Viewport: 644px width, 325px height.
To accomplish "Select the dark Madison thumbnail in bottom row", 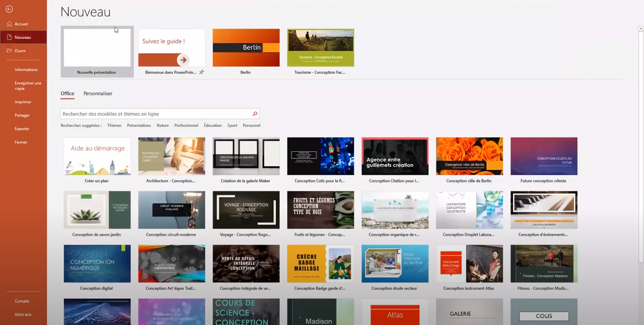I will pyautogui.click(x=320, y=312).
